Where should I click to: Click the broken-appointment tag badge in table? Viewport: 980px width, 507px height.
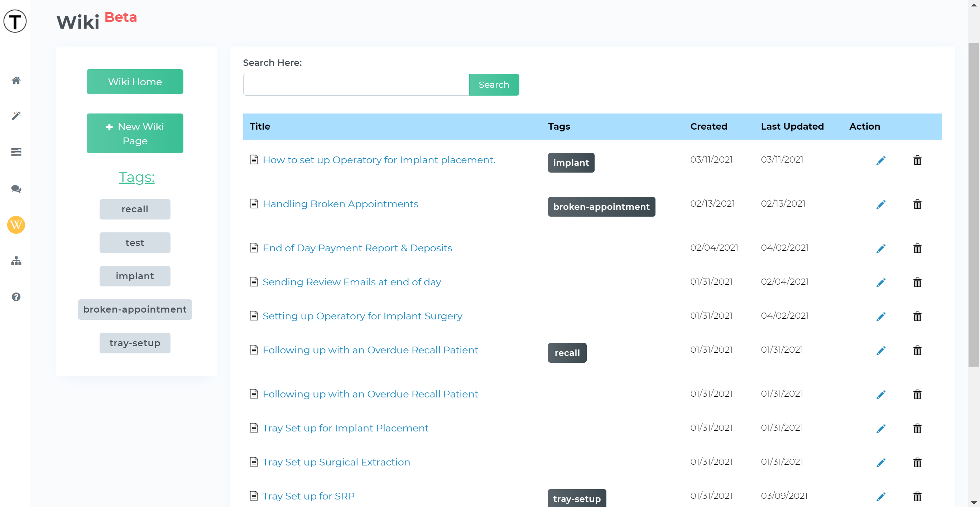(601, 207)
